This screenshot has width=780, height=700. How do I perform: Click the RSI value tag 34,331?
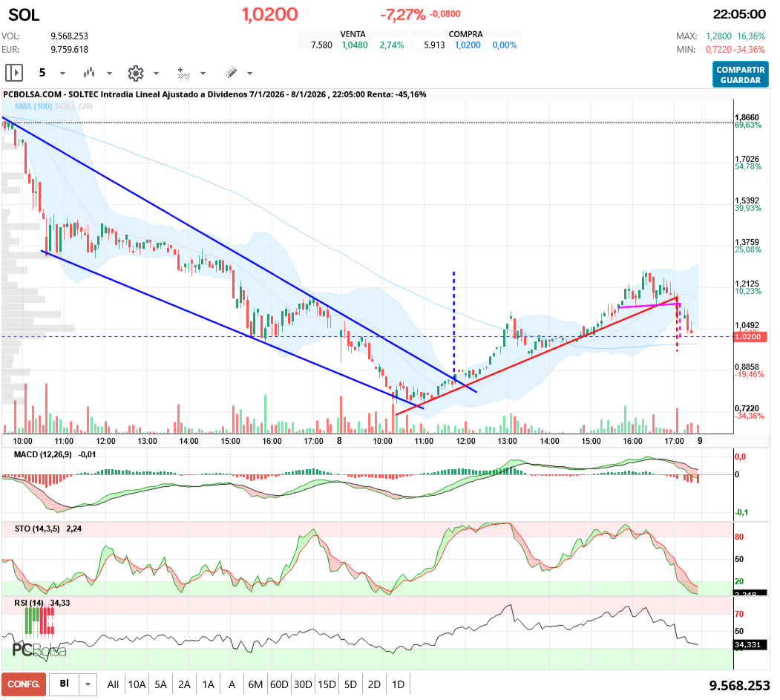[x=750, y=645]
